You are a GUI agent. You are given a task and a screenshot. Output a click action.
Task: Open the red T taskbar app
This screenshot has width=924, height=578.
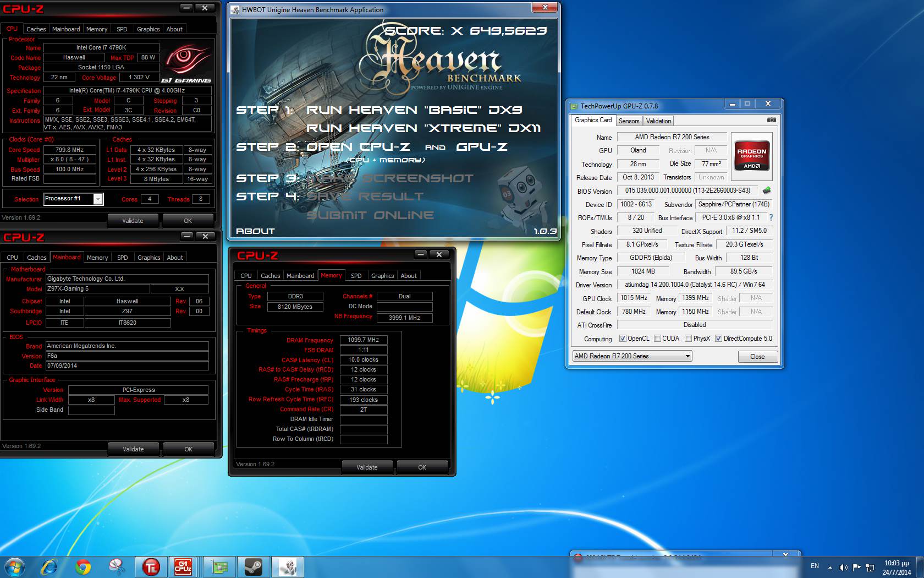(x=151, y=566)
